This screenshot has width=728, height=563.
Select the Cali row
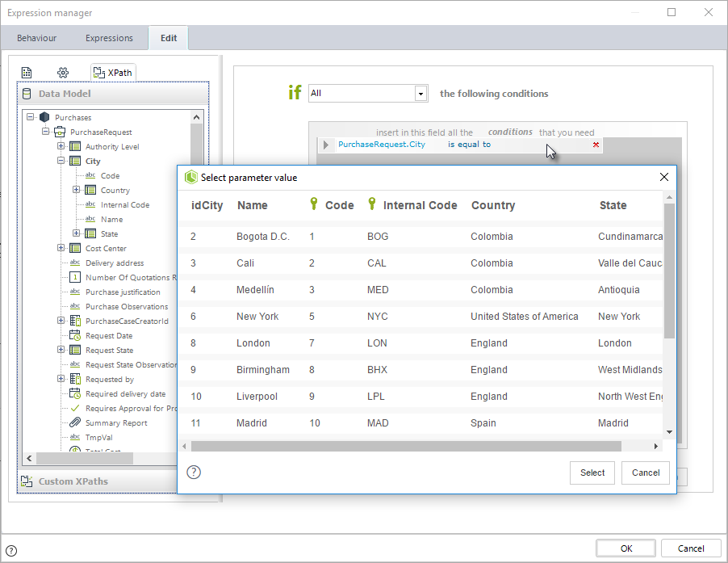[420, 263]
